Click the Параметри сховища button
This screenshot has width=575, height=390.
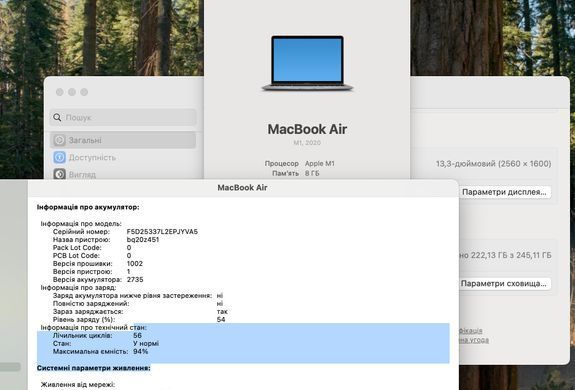(x=504, y=284)
